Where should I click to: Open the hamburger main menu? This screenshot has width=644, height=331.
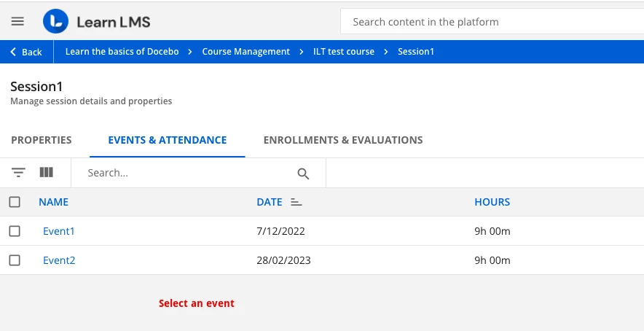pyautogui.click(x=17, y=22)
